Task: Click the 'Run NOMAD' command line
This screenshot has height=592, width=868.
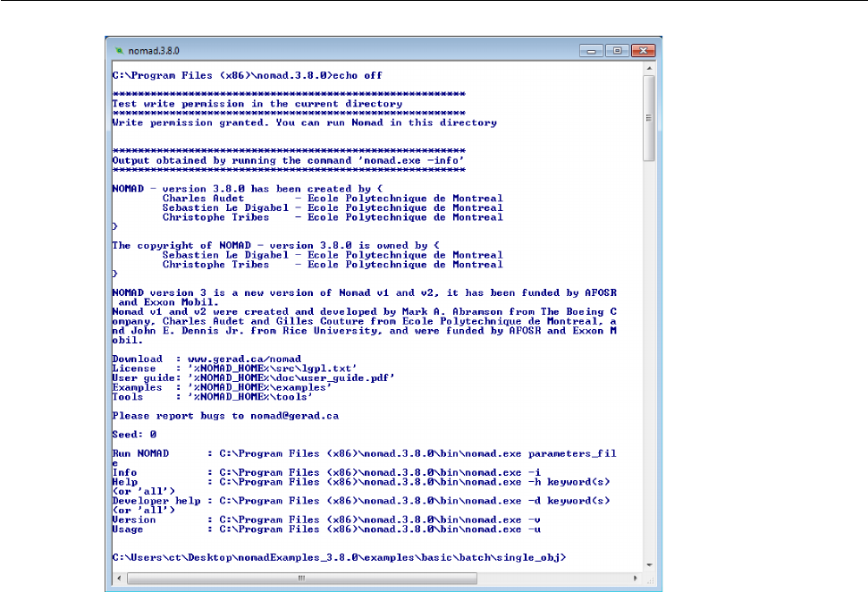Action: pyautogui.click(x=364, y=453)
